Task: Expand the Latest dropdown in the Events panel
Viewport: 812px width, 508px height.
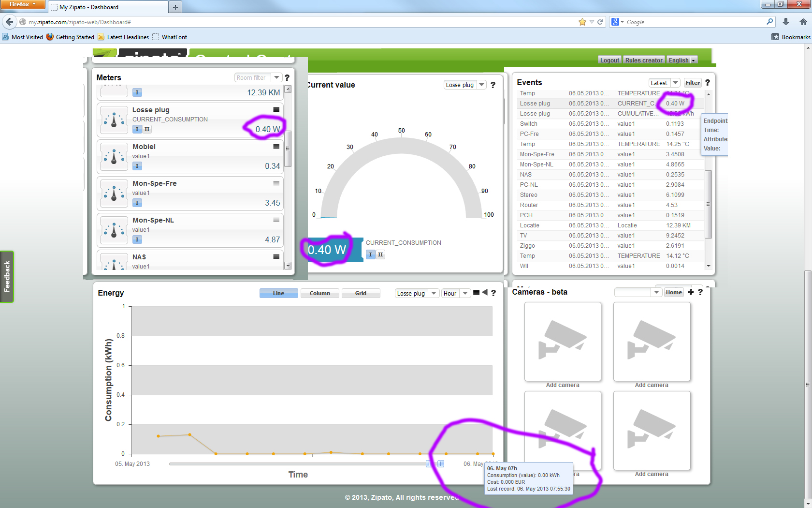Action: pos(675,83)
